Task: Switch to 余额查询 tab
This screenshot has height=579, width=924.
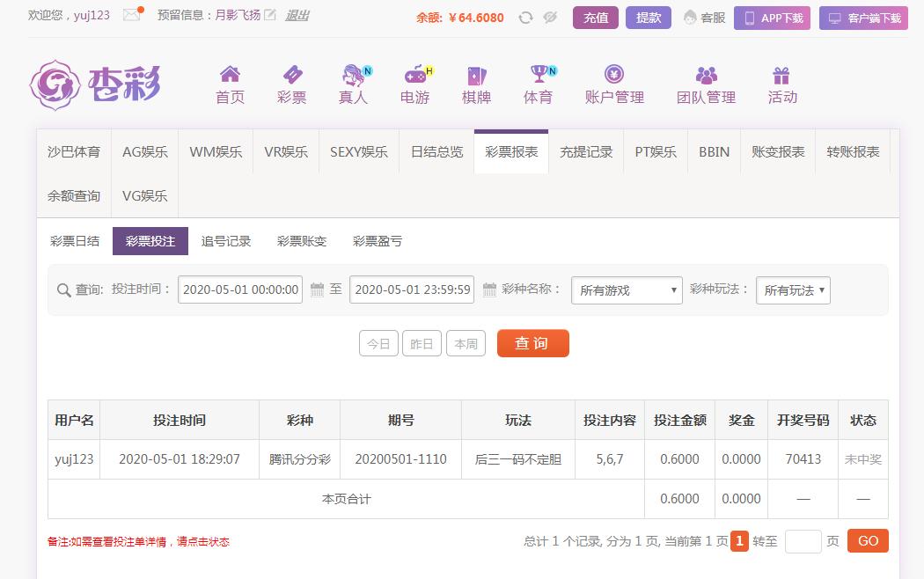Action: [74, 195]
